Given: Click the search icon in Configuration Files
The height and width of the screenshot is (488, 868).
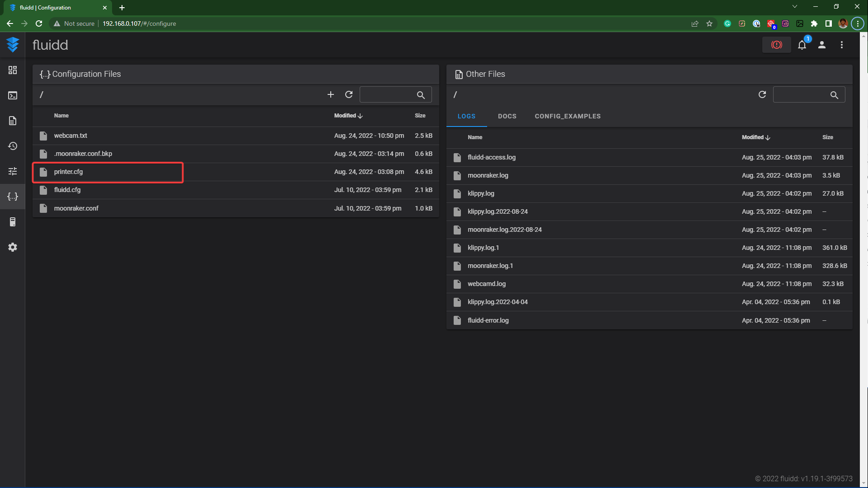Looking at the screenshot, I should pos(421,95).
